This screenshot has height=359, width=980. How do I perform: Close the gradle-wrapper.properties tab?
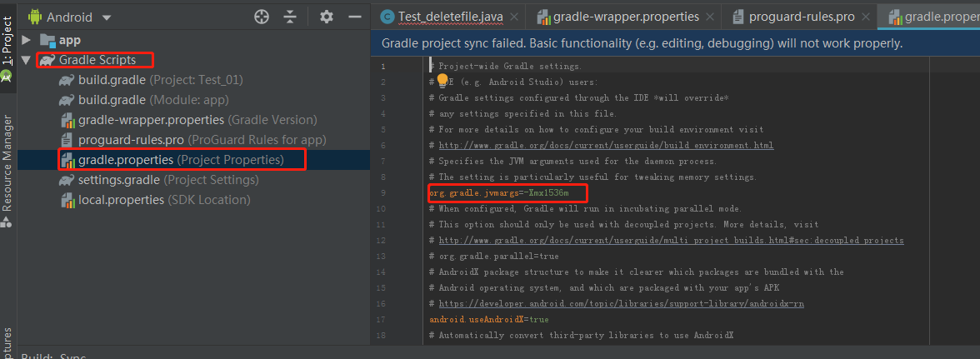coord(711,17)
